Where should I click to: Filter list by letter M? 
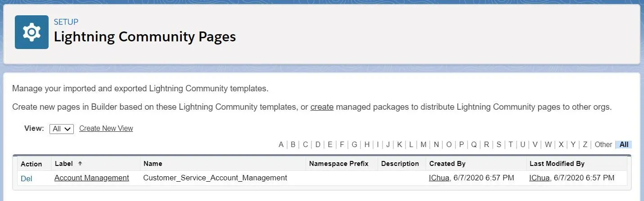[423, 144]
